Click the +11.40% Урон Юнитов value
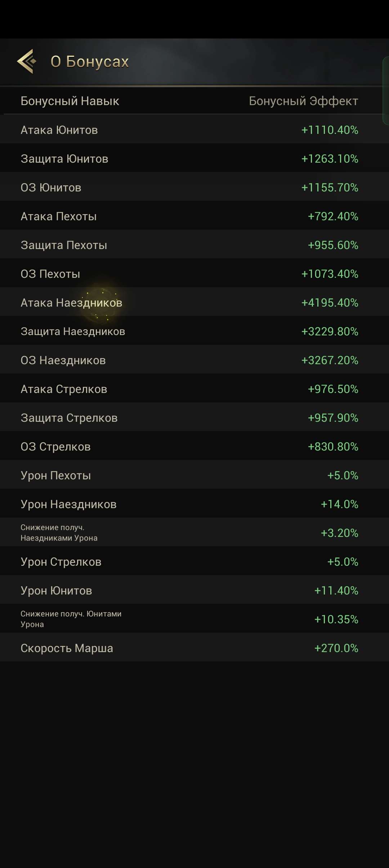Screen dimensions: 389x868 click(336, 591)
